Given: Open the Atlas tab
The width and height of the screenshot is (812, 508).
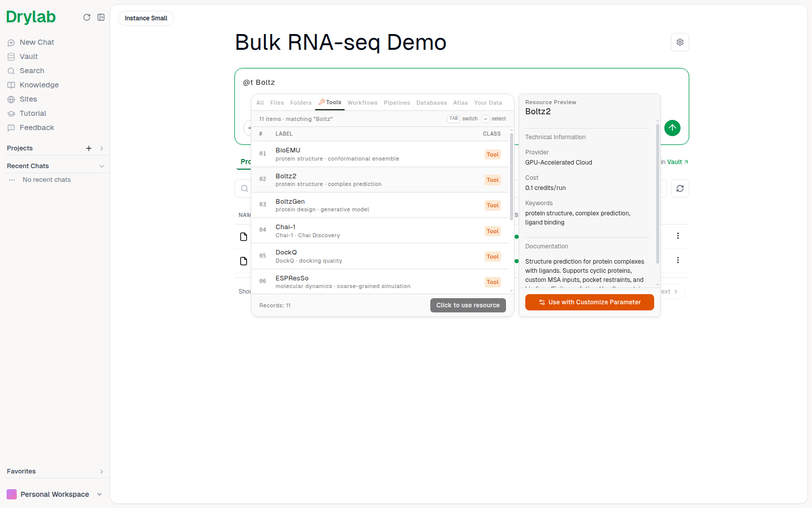Looking at the screenshot, I should [x=460, y=103].
